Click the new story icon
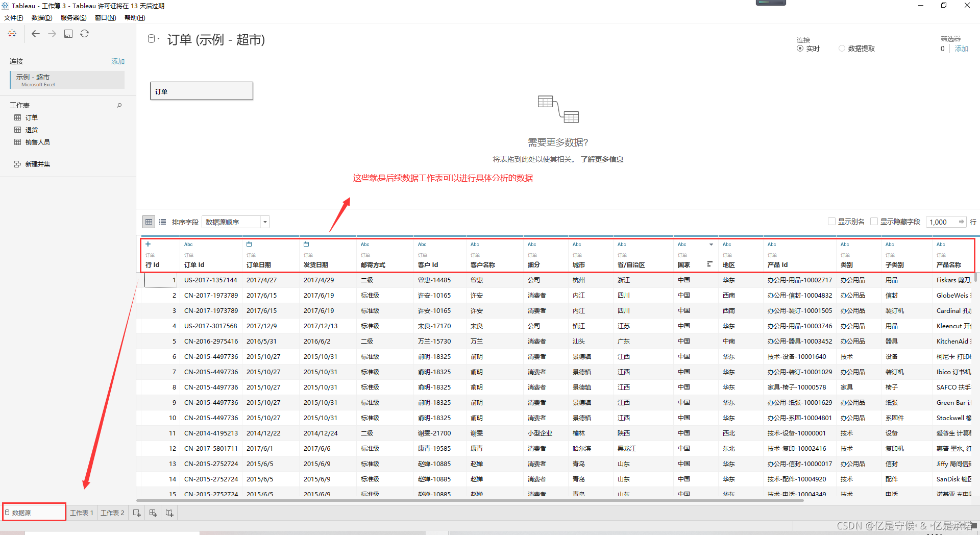 pos(169,513)
